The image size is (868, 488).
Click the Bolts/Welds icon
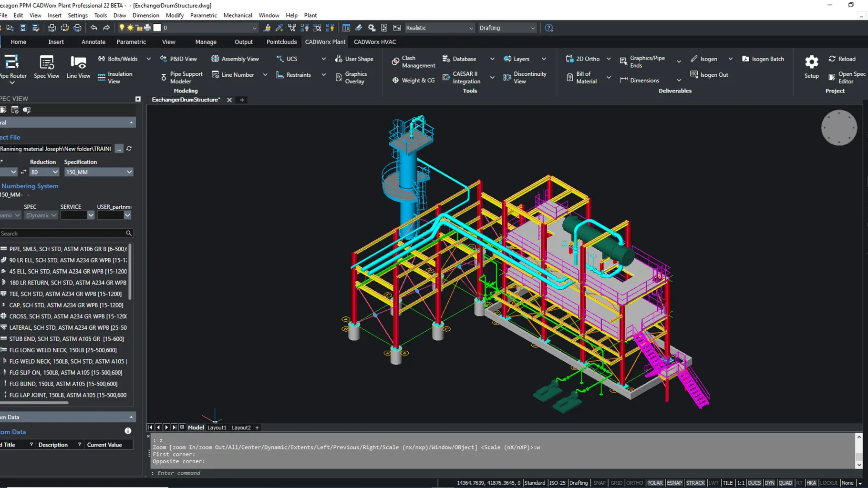coord(102,59)
